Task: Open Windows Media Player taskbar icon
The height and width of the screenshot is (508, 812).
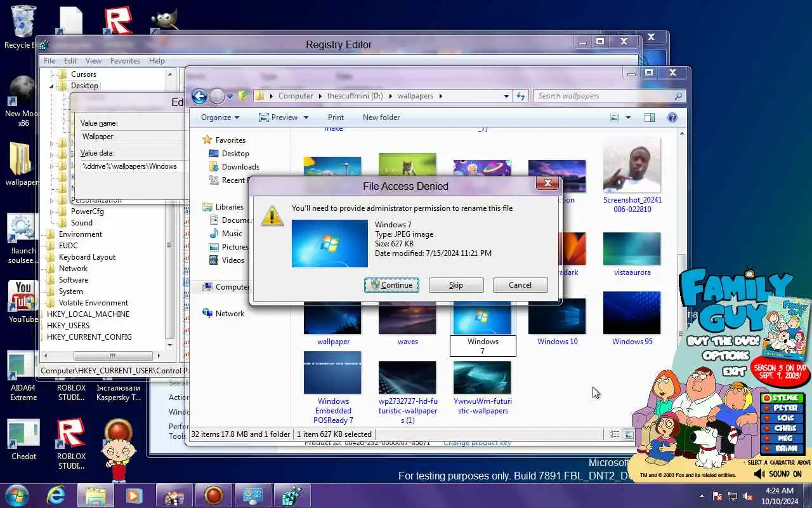Action: [x=134, y=495]
